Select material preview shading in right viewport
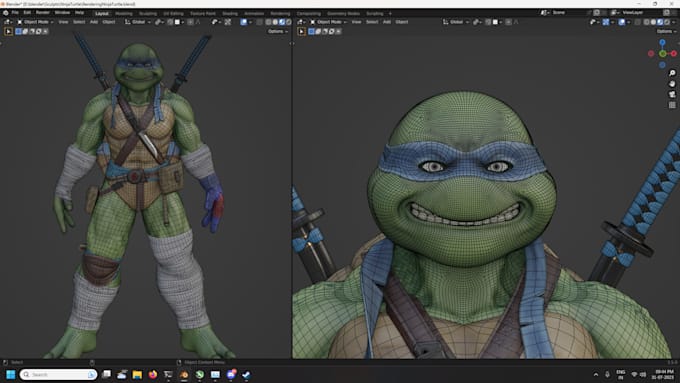 point(660,22)
